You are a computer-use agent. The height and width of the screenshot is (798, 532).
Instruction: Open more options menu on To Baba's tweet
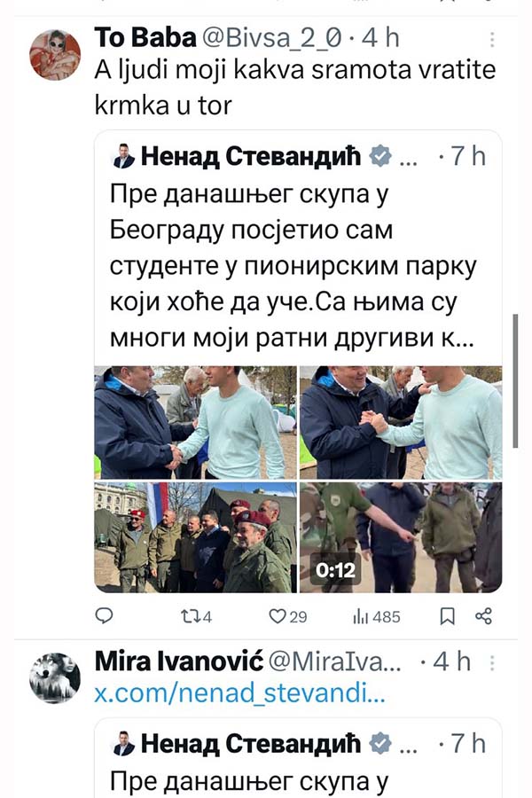492,39
